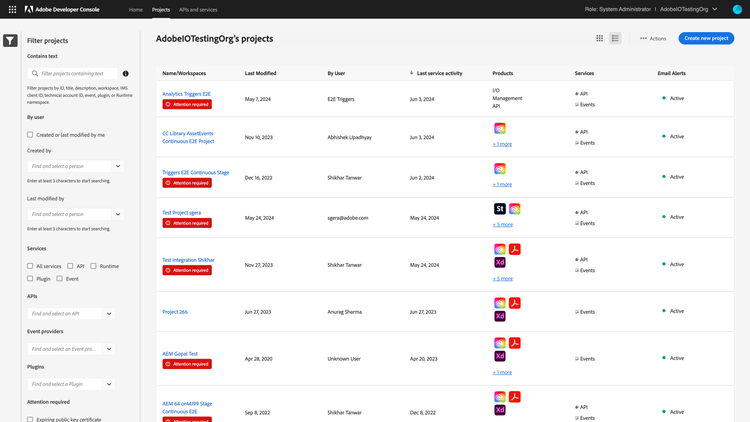The height and width of the screenshot is (422, 750).
Task: Click Active status in Project 266 row
Action: tap(673, 311)
